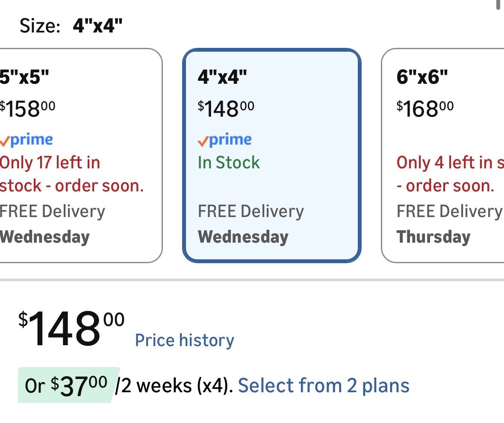Click Thursday delivery text in 6"x6" card
This screenshot has width=504, height=423.
click(433, 237)
